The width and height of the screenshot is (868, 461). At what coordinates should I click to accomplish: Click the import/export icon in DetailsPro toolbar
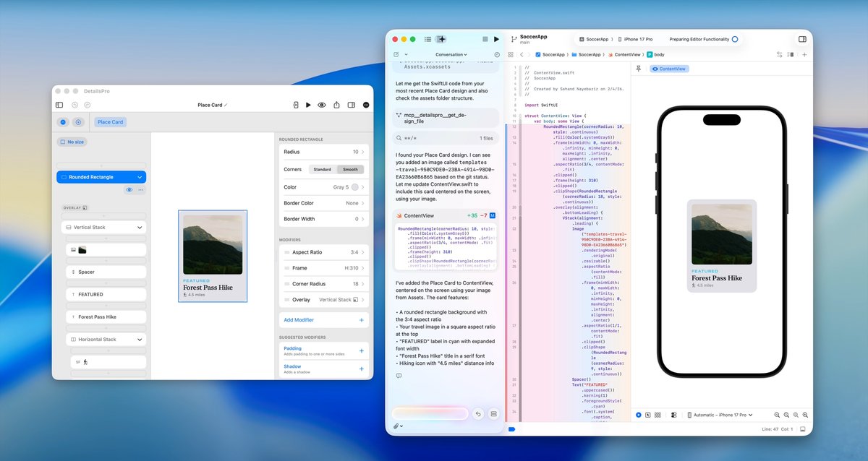click(296, 105)
